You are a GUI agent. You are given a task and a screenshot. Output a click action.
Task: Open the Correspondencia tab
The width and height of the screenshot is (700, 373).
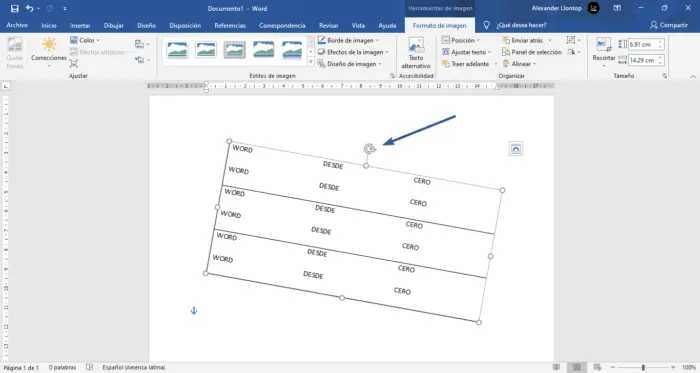coord(282,25)
